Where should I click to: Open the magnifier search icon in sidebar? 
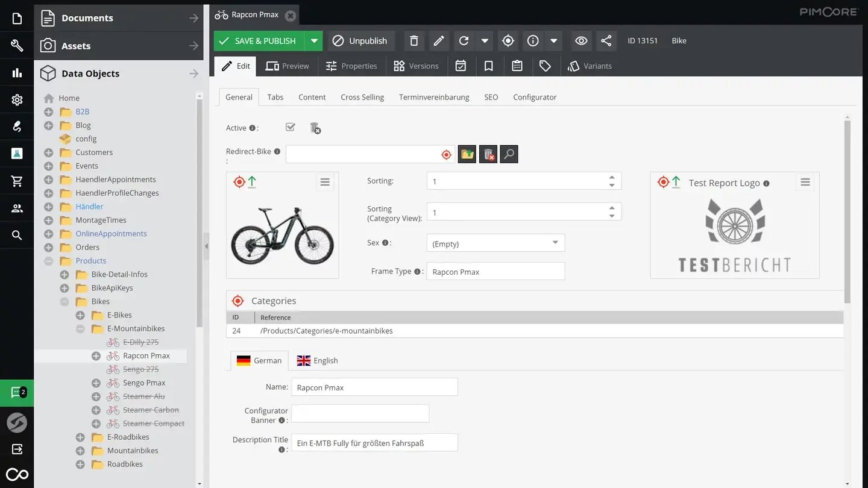[x=17, y=236]
